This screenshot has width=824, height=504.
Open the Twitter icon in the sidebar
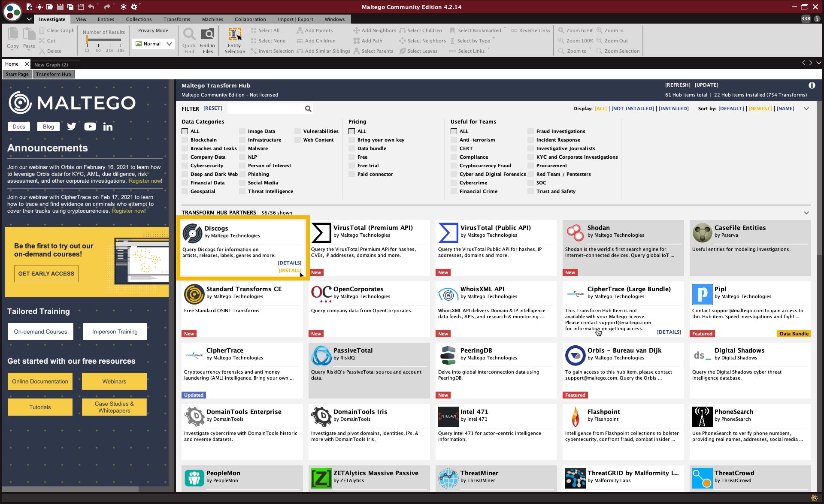coord(72,127)
